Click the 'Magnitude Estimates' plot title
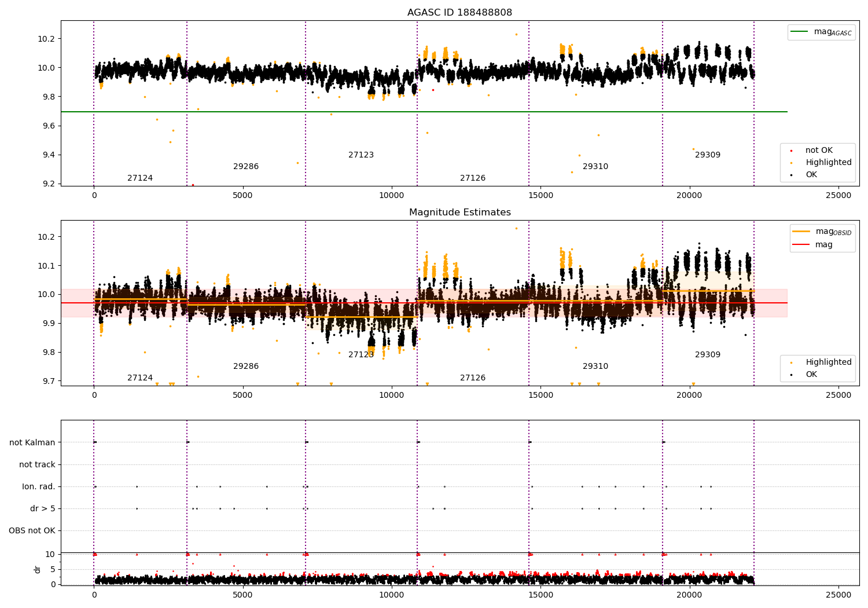Screen dimensions: 868x608 pos(459,213)
